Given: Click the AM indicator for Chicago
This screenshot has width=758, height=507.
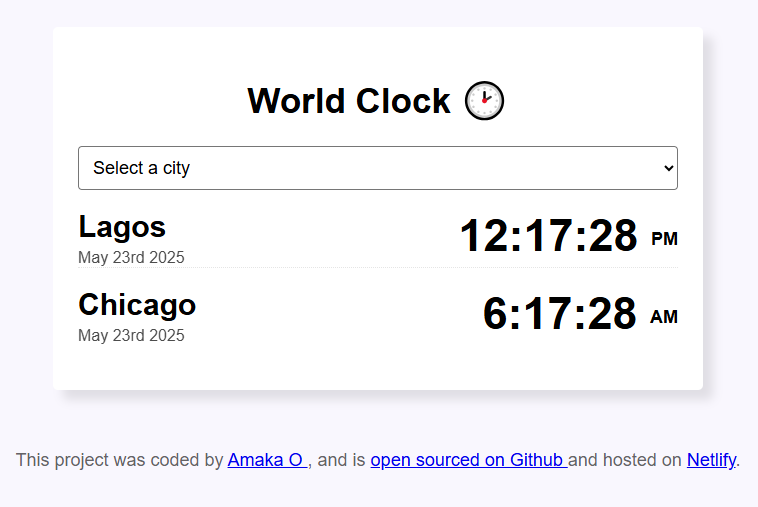Looking at the screenshot, I should point(664,317).
